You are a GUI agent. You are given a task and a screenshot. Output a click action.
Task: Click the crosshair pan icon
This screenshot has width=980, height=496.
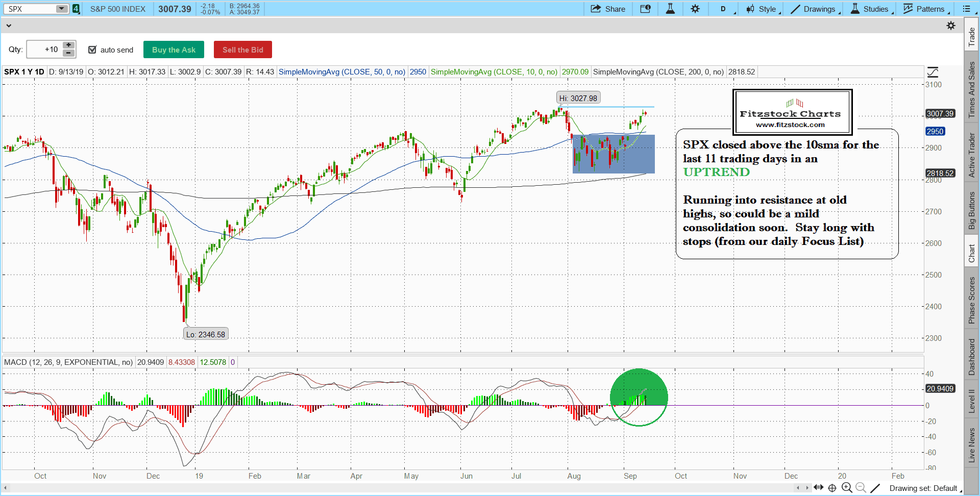coord(832,488)
